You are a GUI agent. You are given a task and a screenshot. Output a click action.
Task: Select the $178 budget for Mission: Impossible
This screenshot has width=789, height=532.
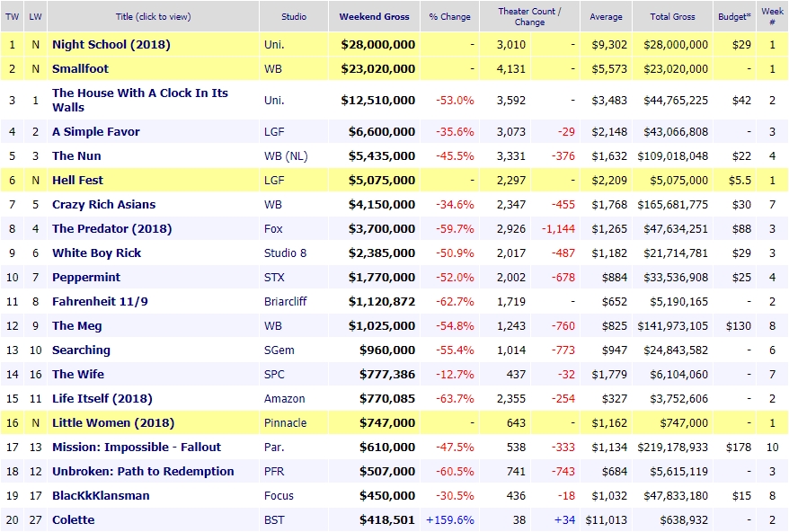(x=738, y=447)
